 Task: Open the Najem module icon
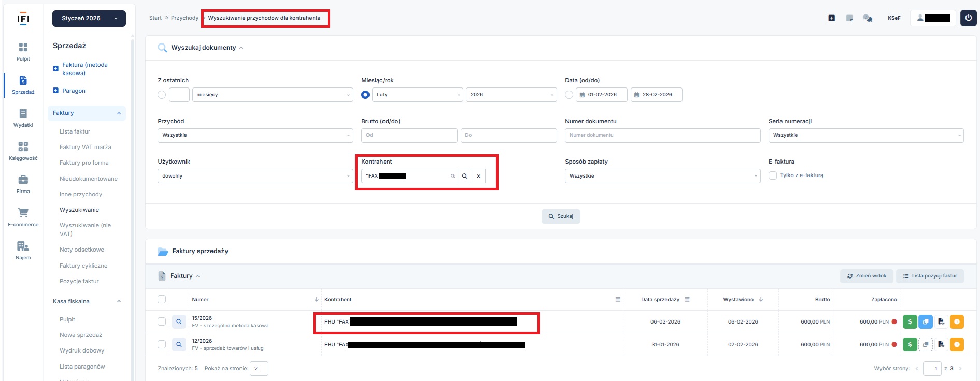[x=23, y=246]
